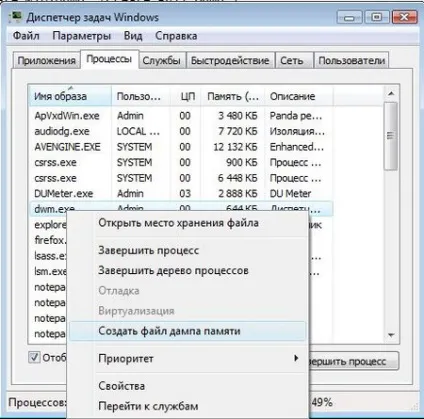Sort by Имя образа column header
Viewport: 424px width, 419px height.
[x=70, y=96]
